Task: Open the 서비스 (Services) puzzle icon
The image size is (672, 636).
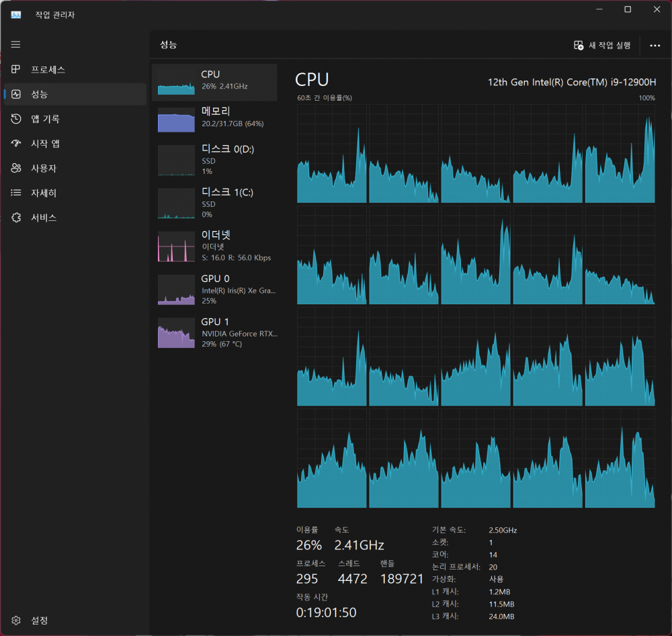Action: [16, 218]
